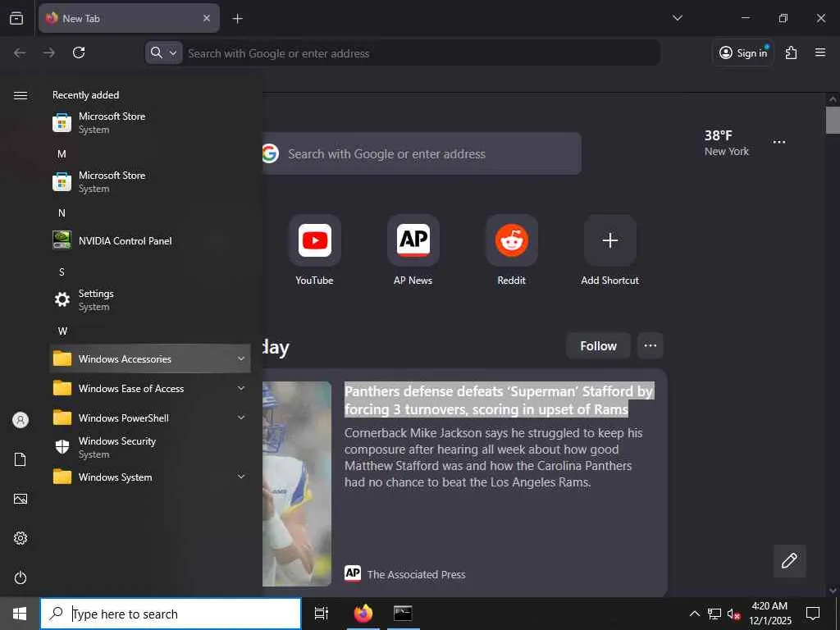The height and width of the screenshot is (630, 840).
Task: Open the search engine selector dropdown
Action: (163, 52)
